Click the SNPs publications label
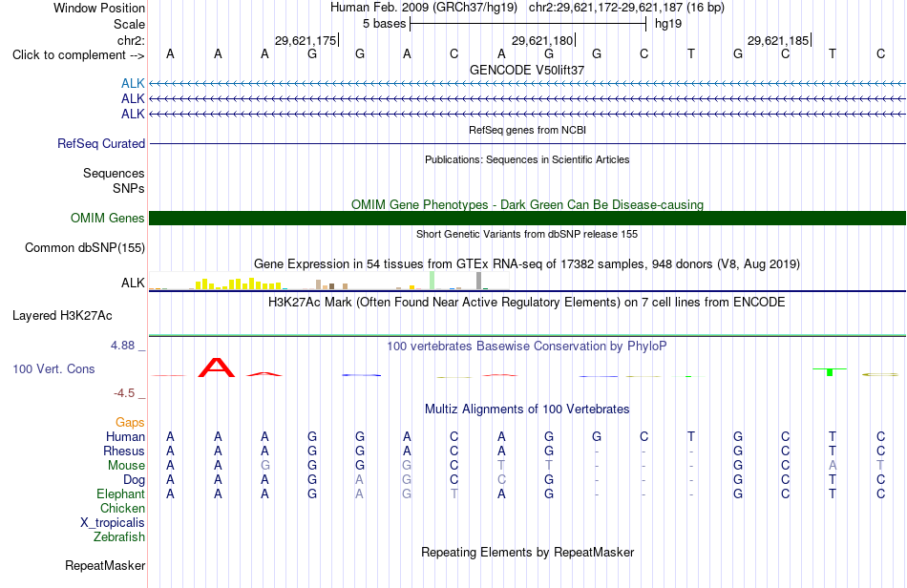Image resolution: width=907 pixels, height=588 pixels. click(x=129, y=188)
